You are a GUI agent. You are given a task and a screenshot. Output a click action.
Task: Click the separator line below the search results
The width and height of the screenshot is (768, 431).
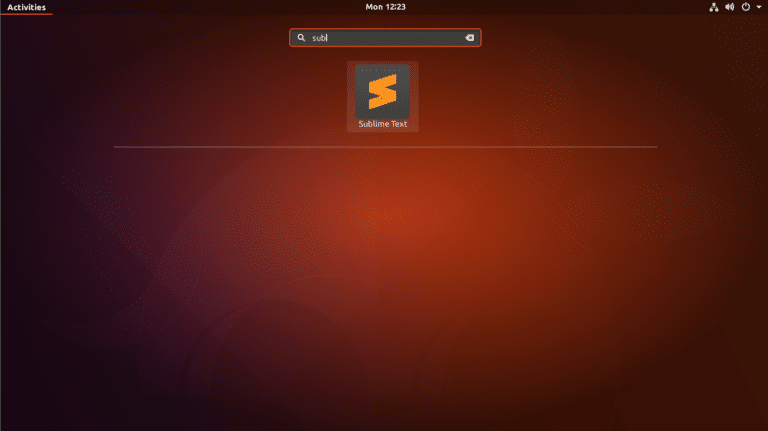(x=384, y=147)
